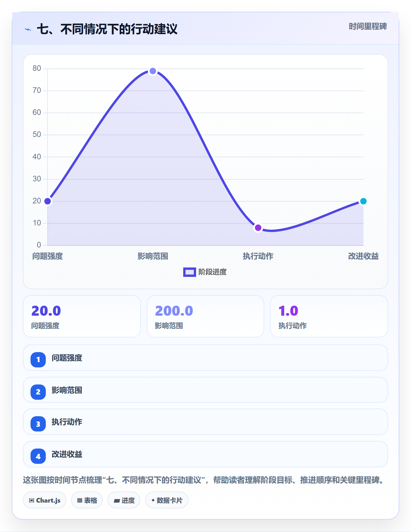
Task: Click the 执行动作 x-axis label
Action: (x=258, y=256)
